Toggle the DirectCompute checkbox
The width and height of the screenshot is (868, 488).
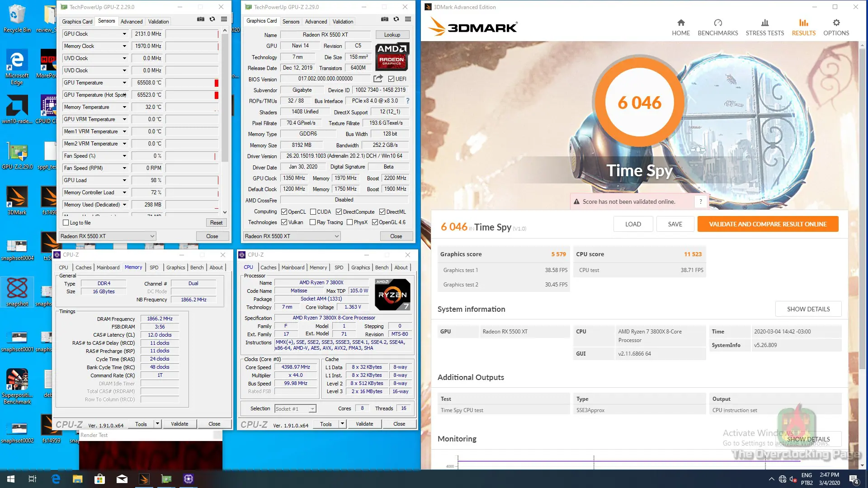point(339,212)
